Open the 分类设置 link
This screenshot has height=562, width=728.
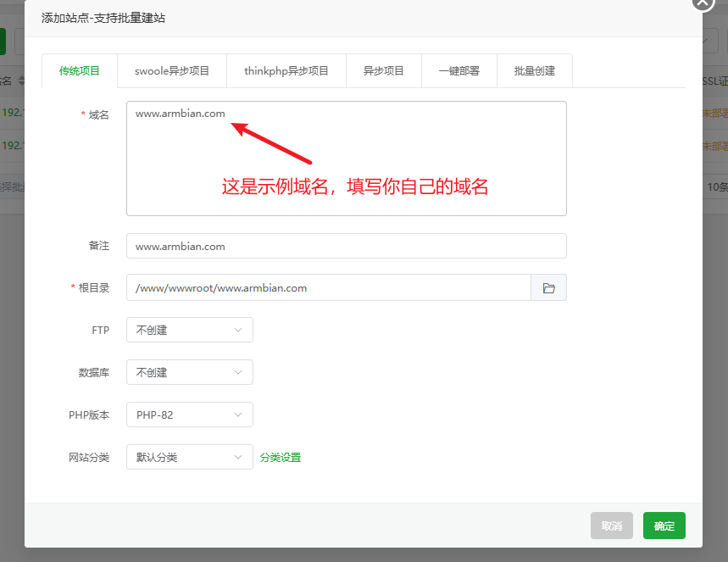click(281, 458)
